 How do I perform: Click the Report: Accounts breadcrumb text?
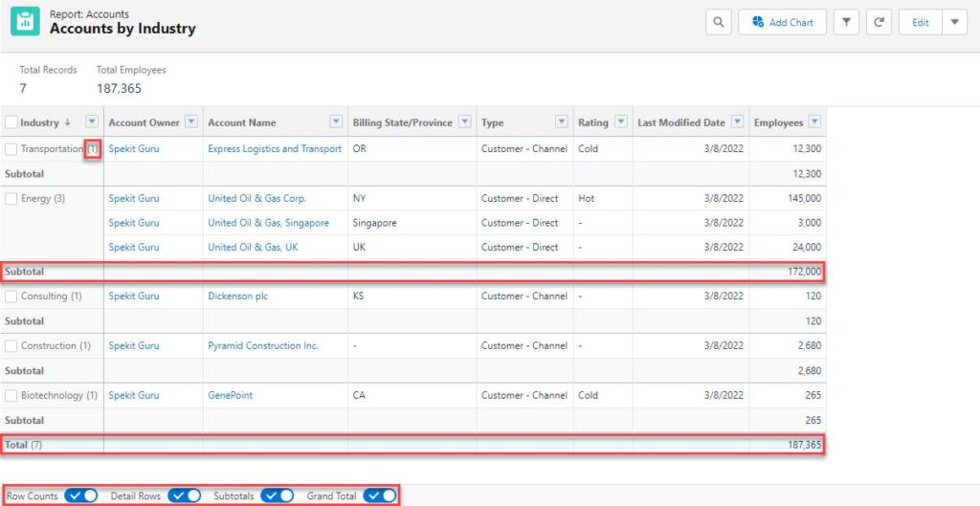pyautogui.click(x=89, y=13)
